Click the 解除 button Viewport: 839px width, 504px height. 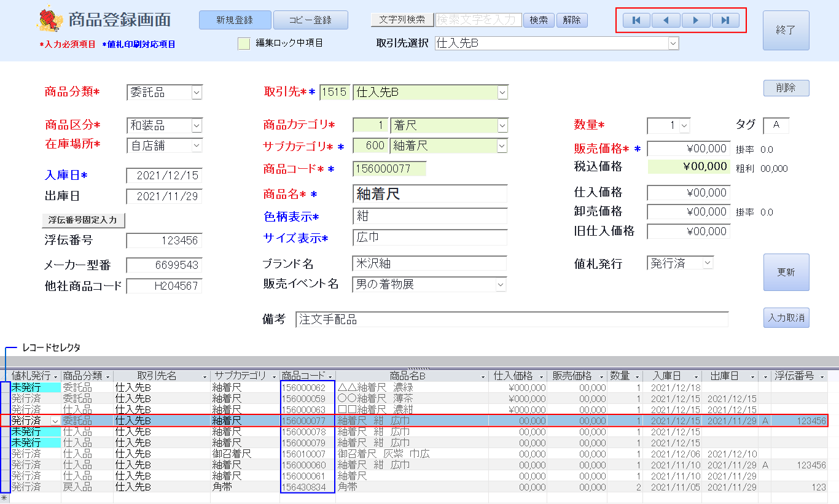pyautogui.click(x=572, y=20)
